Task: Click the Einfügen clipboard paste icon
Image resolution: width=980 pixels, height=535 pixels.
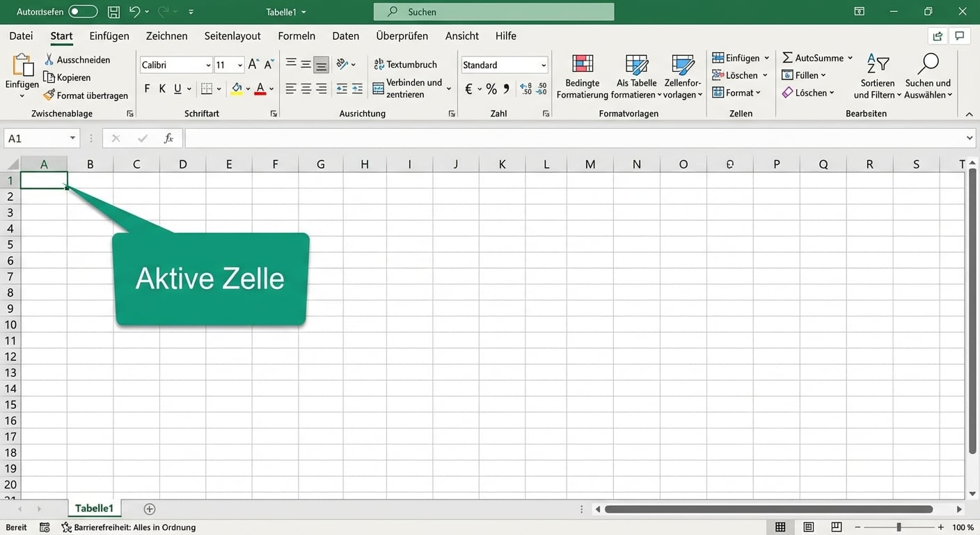Action: [22, 65]
